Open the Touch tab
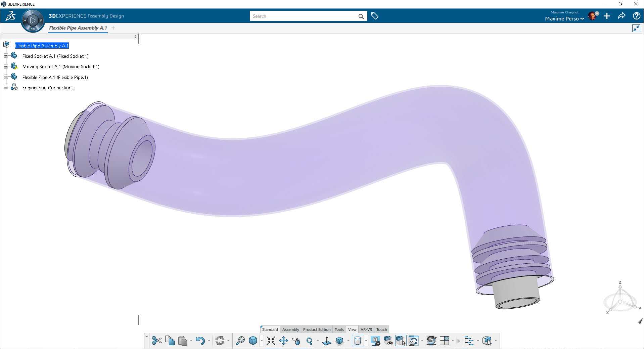Screen dimensions: 644x349 coord(381,330)
